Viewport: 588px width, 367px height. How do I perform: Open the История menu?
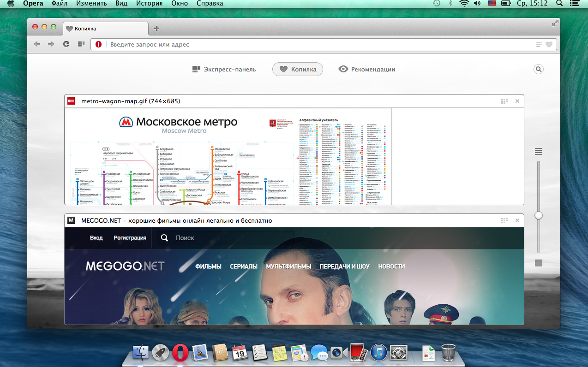tap(149, 4)
